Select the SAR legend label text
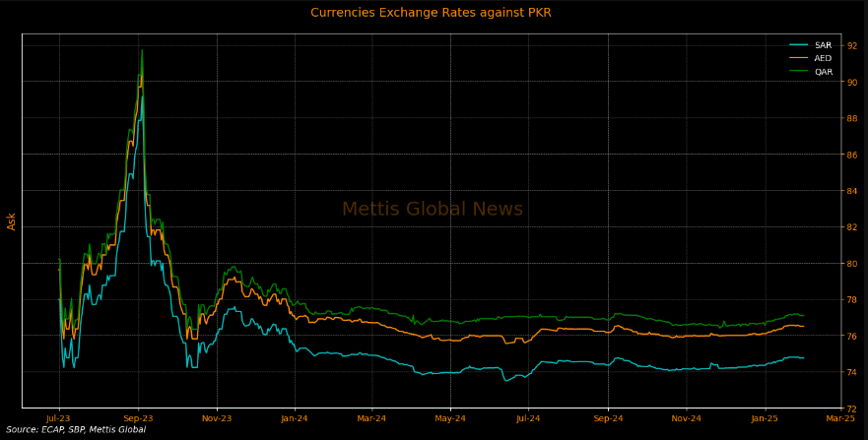Viewport: 868px width, 440px height. click(x=824, y=45)
